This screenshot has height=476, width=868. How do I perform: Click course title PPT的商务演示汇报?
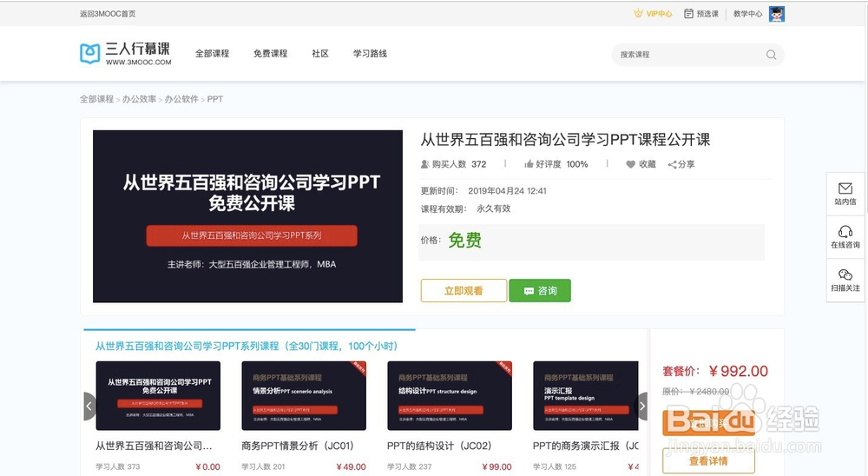[586, 446]
